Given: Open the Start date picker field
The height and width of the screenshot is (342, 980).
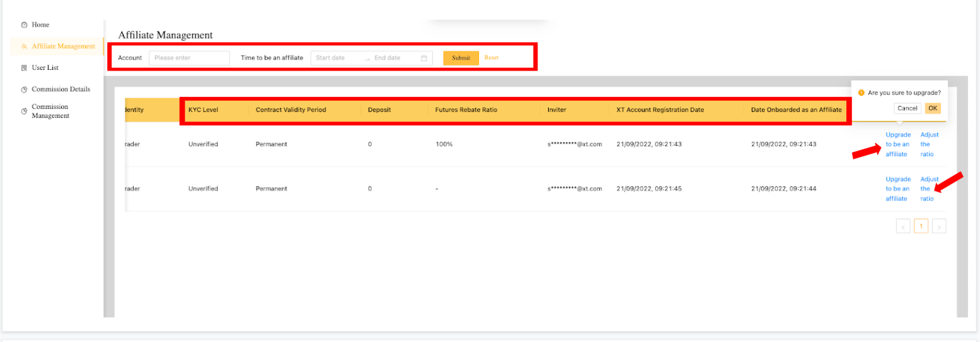Looking at the screenshot, I should click(x=337, y=58).
